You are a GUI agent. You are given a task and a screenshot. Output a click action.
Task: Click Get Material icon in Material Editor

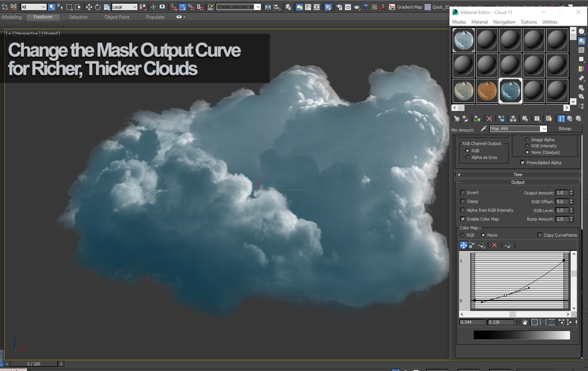457,119
